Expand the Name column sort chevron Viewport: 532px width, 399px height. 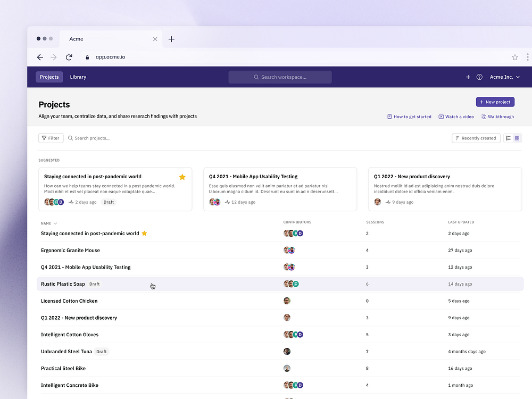click(x=55, y=223)
